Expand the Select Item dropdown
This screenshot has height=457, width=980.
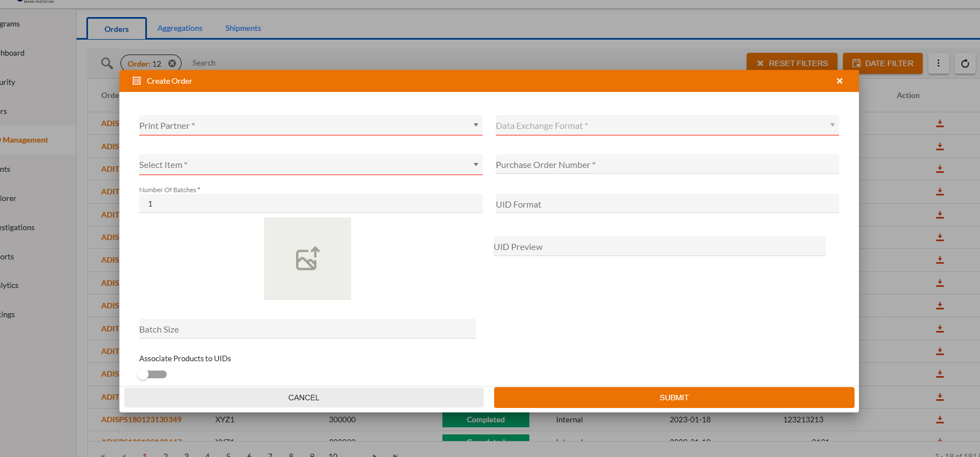pyautogui.click(x=310, y=165)
